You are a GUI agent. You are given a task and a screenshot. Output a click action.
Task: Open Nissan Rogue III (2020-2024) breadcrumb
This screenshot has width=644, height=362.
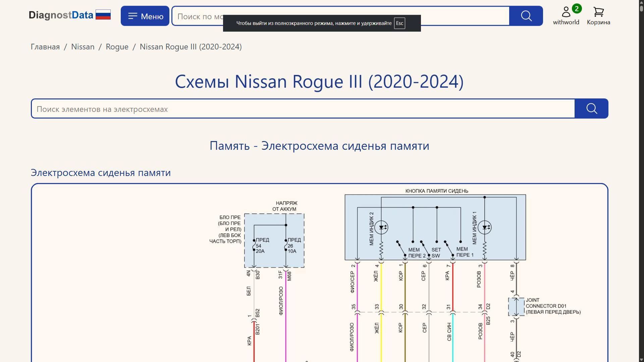(x=191, y=47)
